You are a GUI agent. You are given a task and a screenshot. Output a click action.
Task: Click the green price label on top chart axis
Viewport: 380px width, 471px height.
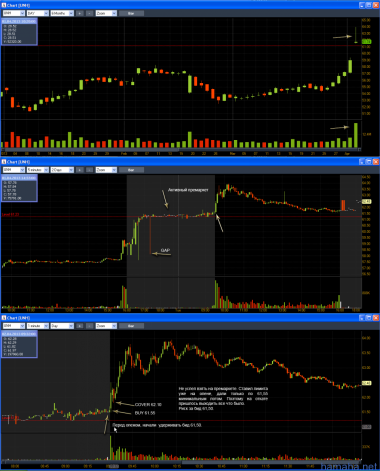pos(366,42)
